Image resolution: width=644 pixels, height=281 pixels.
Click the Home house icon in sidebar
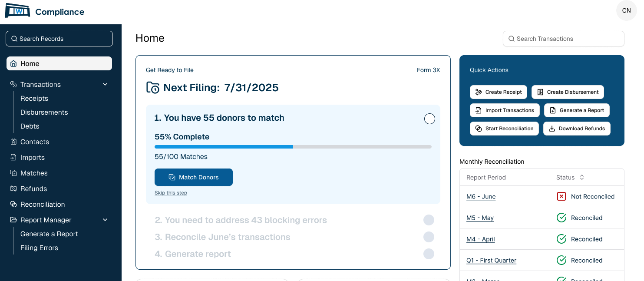coord(13,63)
